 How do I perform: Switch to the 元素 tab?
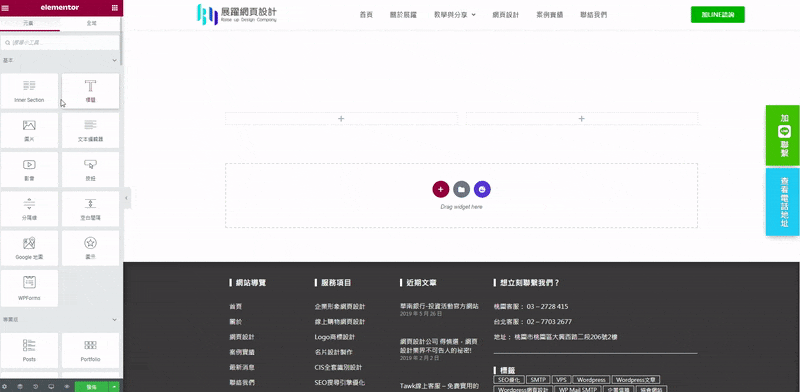pos(29,23)
